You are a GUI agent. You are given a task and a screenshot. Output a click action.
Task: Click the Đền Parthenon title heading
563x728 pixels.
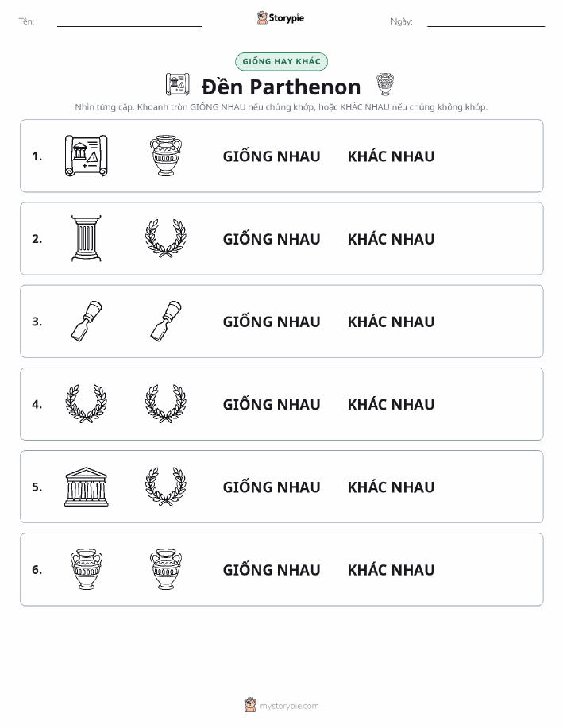(x=281, y=87)
